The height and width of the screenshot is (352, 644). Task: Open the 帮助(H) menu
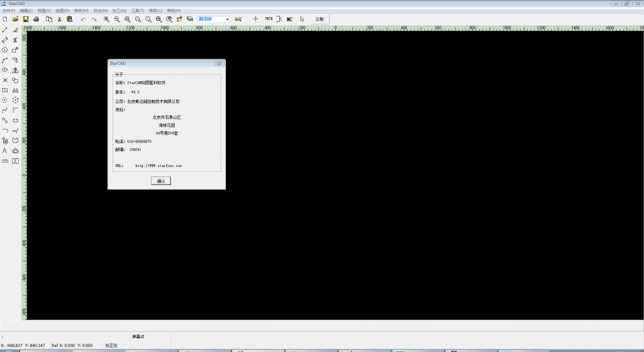point(174,11)
